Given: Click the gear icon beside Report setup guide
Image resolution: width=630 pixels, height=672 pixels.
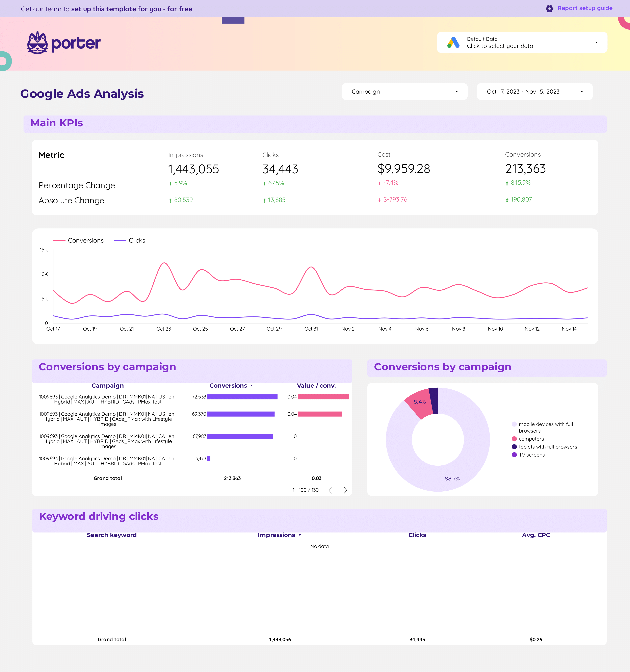Looking at the screenshot, I should pyautogui.click(x=550, y=8).
